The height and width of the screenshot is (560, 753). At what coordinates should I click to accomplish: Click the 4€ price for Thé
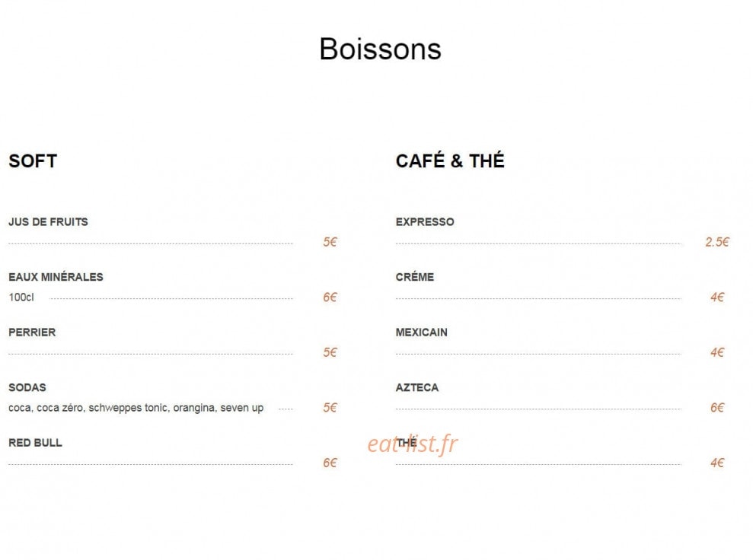click(717, 463)
